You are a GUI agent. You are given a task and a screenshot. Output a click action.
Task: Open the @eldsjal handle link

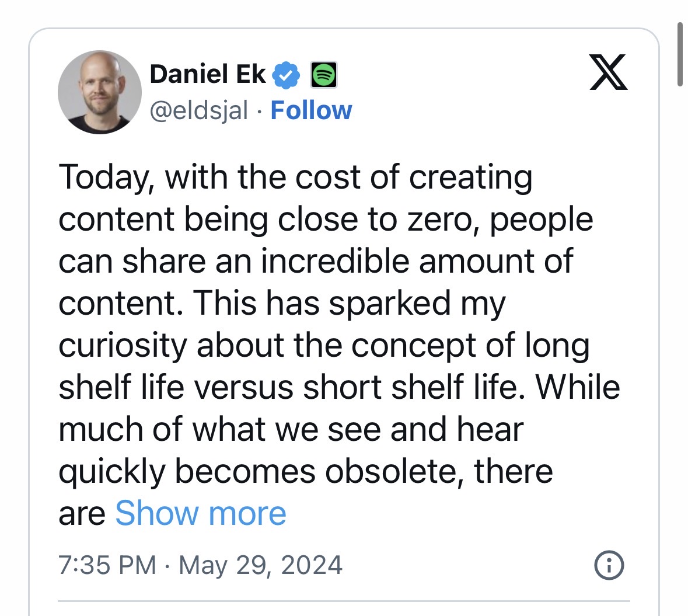pyautogui.click(x=199, y=110)
